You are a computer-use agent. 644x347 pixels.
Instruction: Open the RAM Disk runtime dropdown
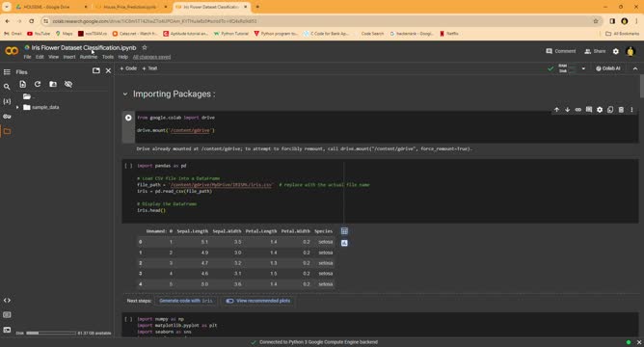(583, 68)
